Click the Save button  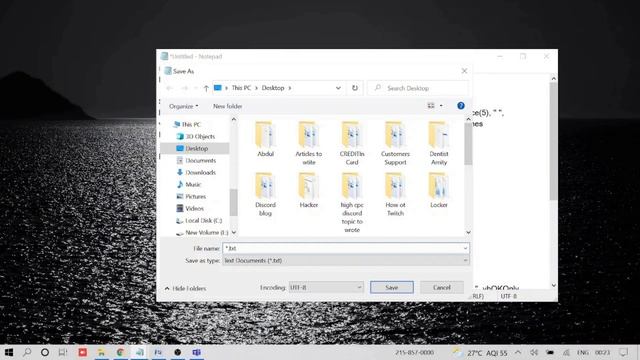click(x=391, y=287)
